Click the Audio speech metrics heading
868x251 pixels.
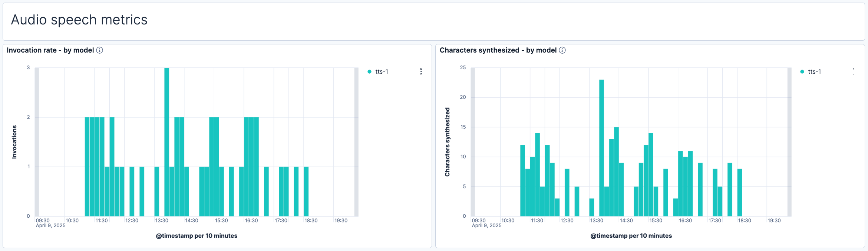point(79,20)
